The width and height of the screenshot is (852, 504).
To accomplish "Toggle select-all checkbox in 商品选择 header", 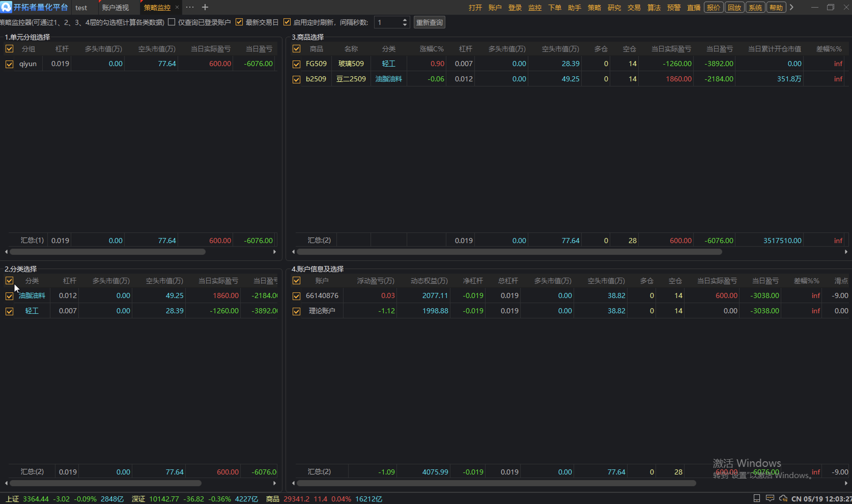I will [296, 49].
